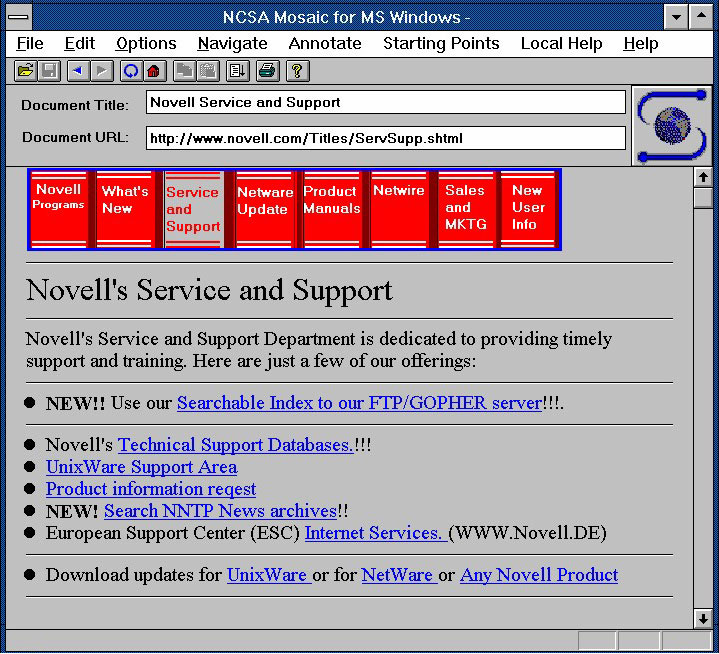Open the Search NNTP News archives link
Viewport: 719px width, 654px height.
tap(221, 511)
